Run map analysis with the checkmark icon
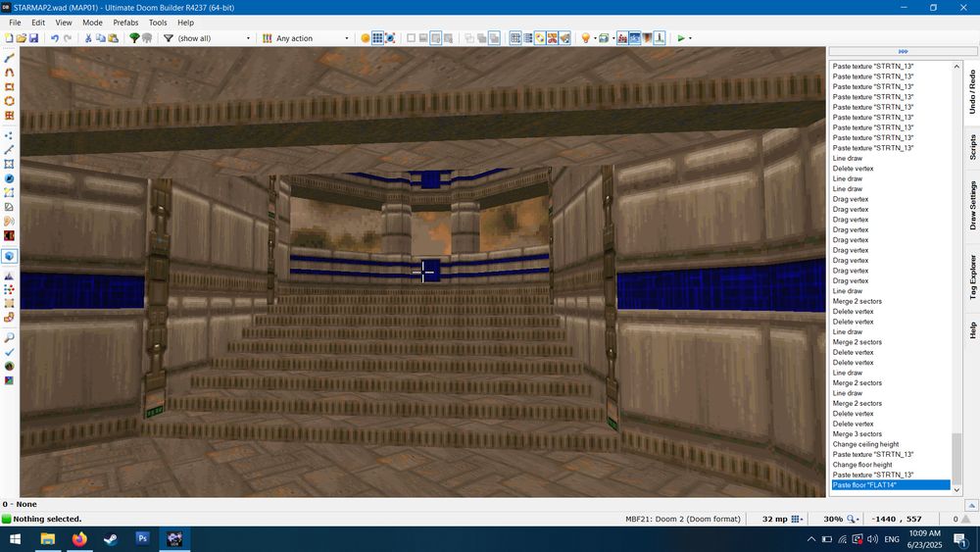 [10, 352]
